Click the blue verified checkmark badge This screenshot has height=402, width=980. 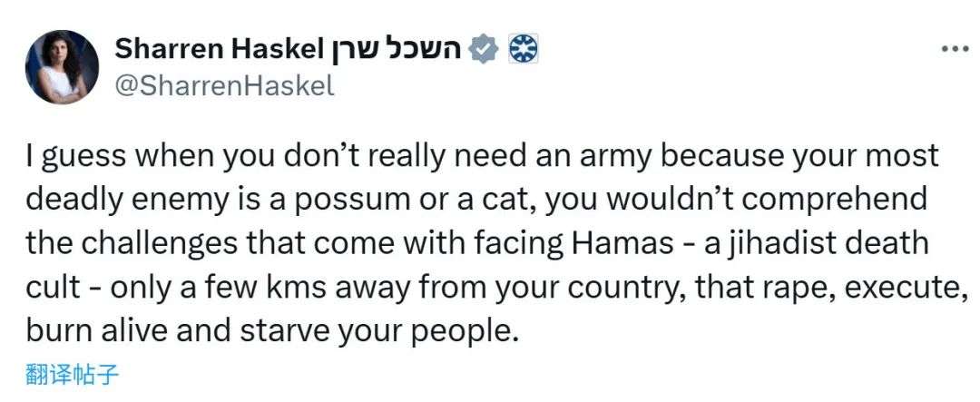(x=485, y=49)
